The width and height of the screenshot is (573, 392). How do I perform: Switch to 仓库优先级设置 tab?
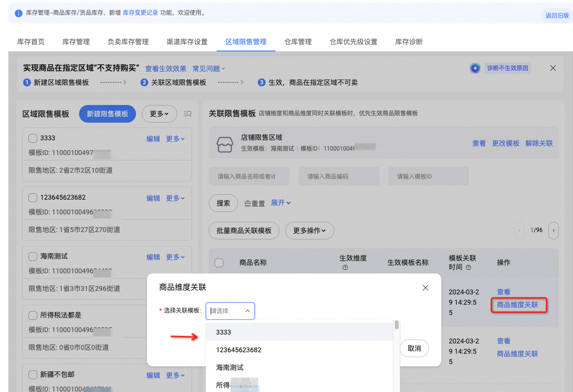pyautogui.click(x=354, y=42)
